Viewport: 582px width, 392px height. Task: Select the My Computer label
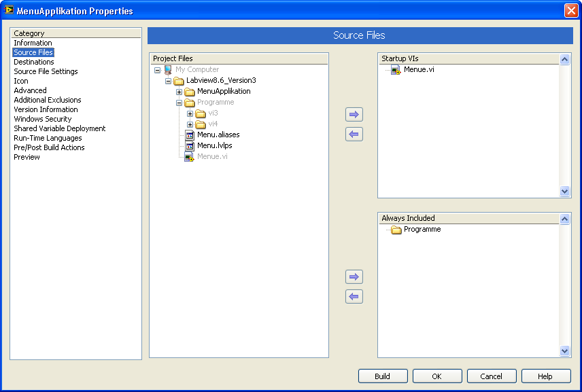pyautogui.click(x=197, y=69)
